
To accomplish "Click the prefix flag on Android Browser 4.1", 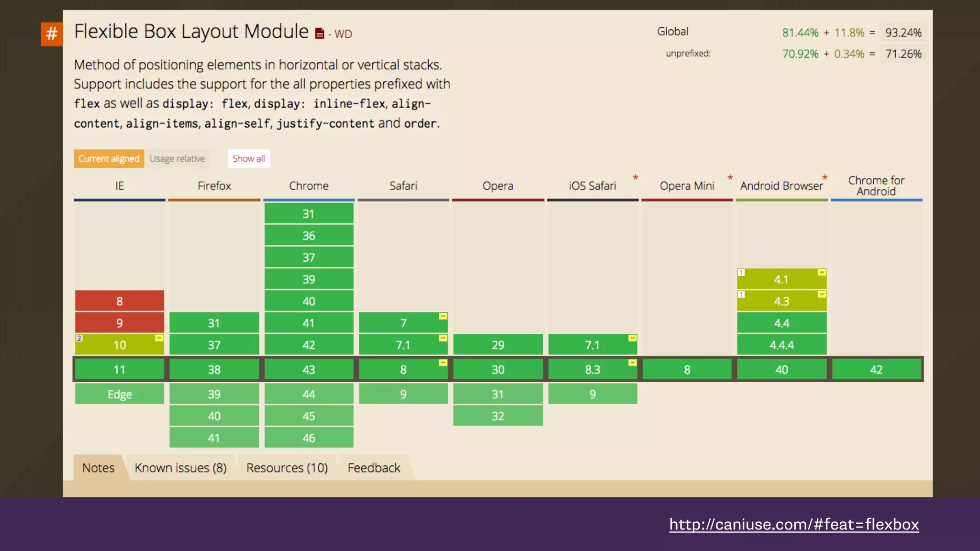I will [x=822, y=273].
